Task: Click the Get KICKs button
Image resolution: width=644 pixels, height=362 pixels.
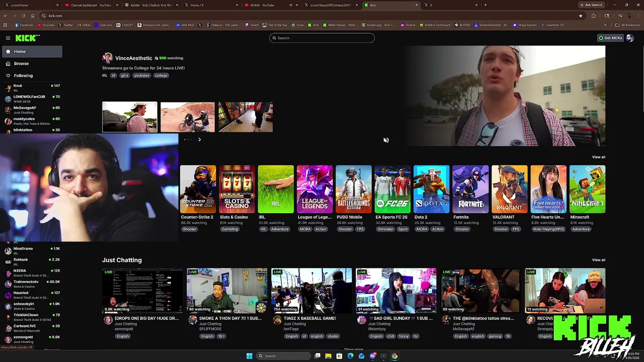Action: tap(610, 38)
